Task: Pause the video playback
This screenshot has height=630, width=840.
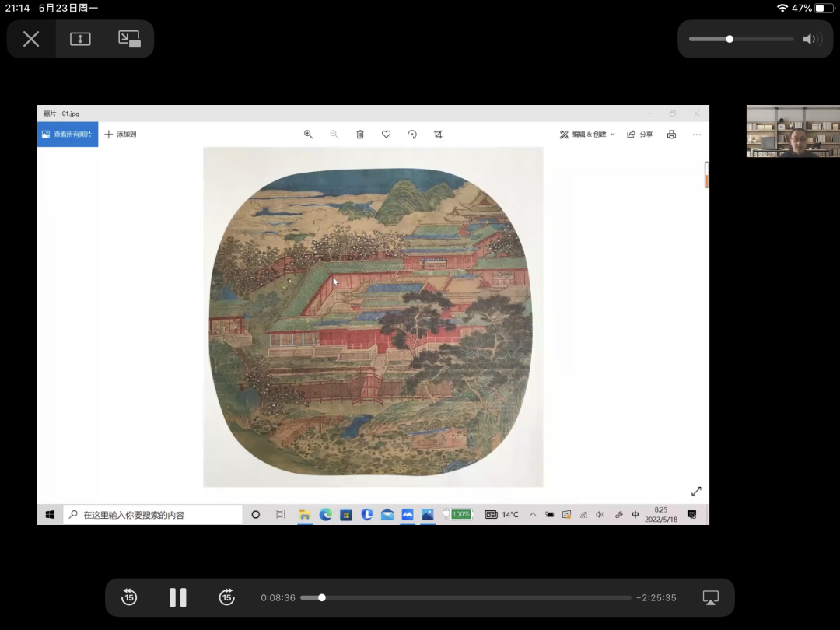Action: pos(178,597)
